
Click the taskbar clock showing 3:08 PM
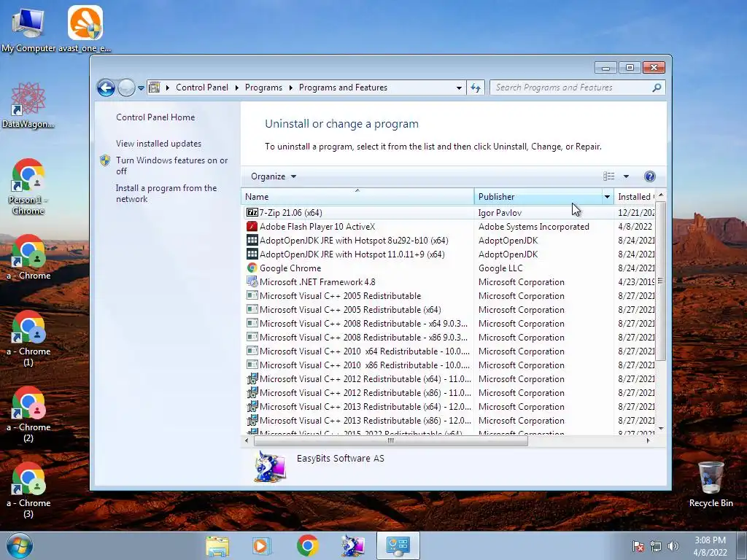click(x=710, y=546)
